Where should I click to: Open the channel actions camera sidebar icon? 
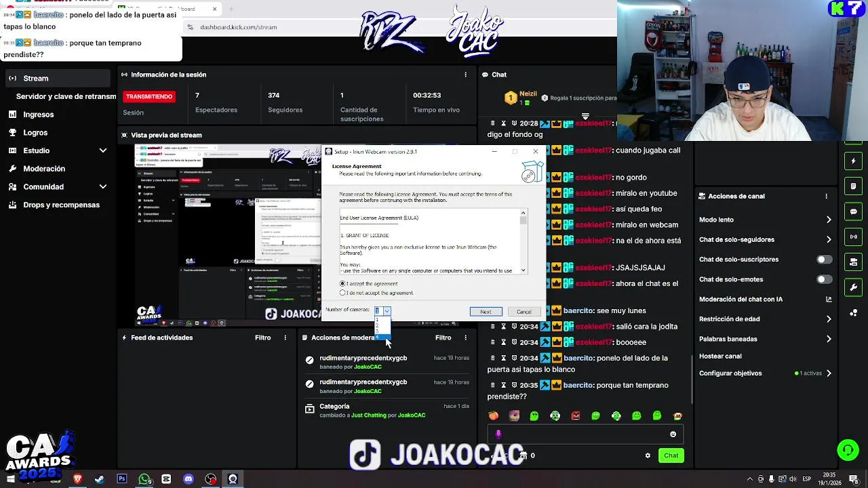tap(853, 262)
